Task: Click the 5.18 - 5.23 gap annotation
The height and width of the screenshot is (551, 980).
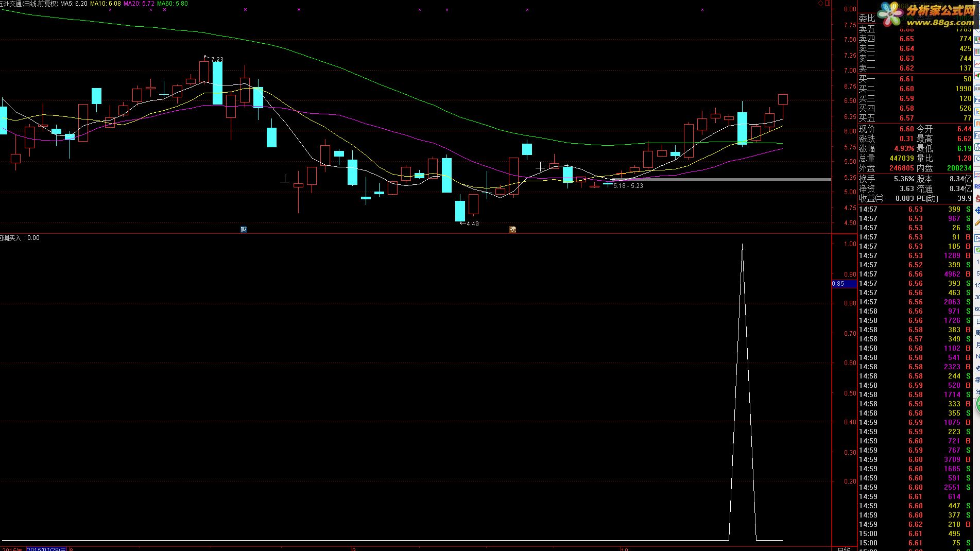Action: click(628, 186)
